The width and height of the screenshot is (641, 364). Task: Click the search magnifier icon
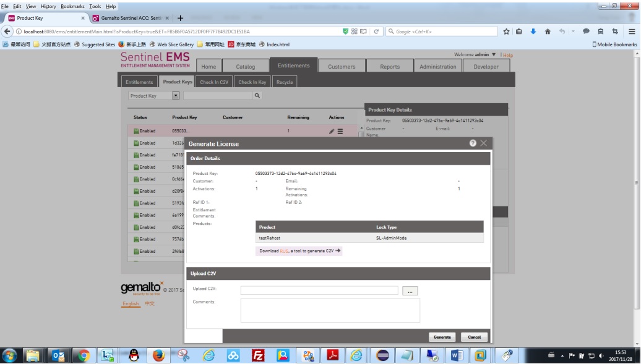(x=257, y=96)
